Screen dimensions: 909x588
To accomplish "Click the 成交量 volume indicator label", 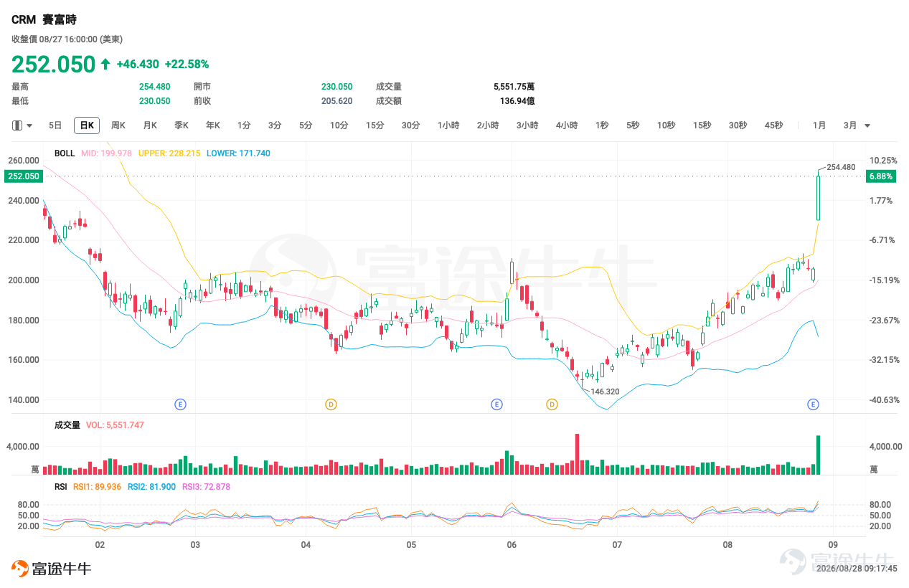I will tap(67, 425).
